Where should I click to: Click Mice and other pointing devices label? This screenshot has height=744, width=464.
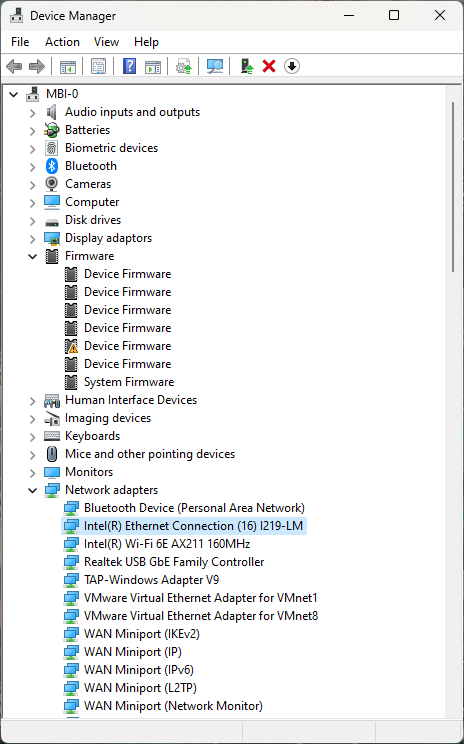click(x=150, y=455)
